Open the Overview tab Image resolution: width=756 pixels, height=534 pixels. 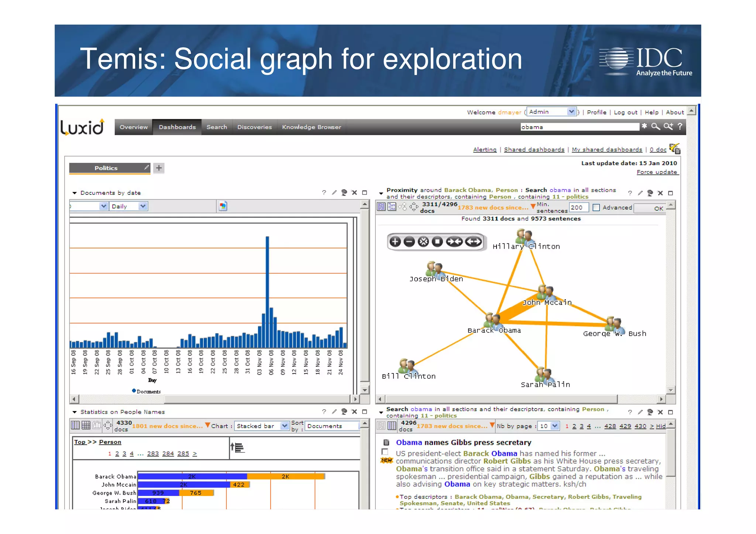[x=134, y=127]
